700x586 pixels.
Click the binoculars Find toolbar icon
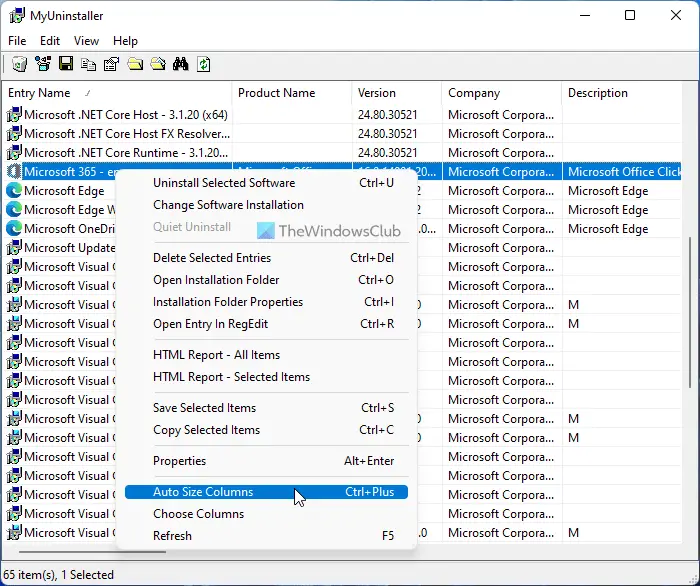pos(180,64)
